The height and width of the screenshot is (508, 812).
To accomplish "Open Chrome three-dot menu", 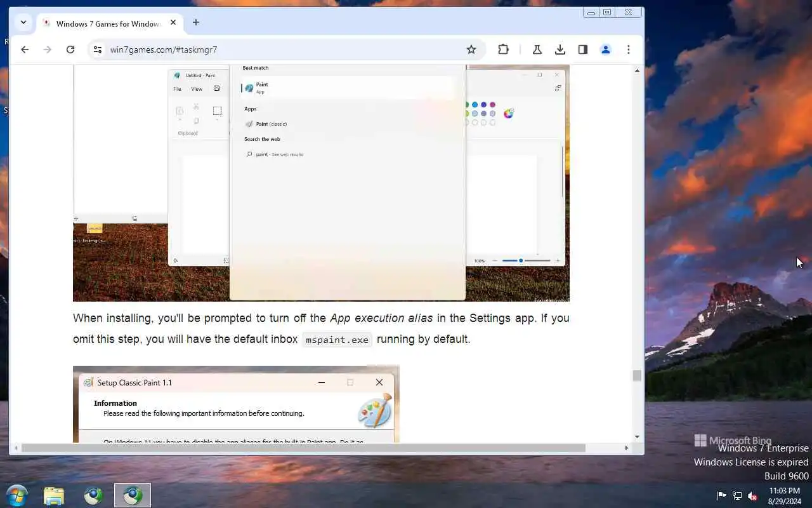I will pos(629,50).
